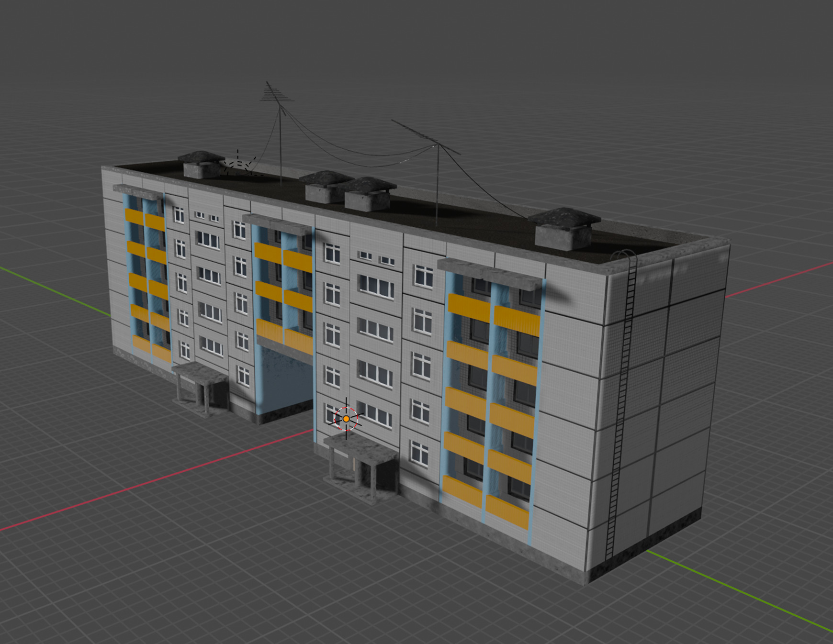
Task: Select the left entrance canopy near the archway
Action: 200,389
